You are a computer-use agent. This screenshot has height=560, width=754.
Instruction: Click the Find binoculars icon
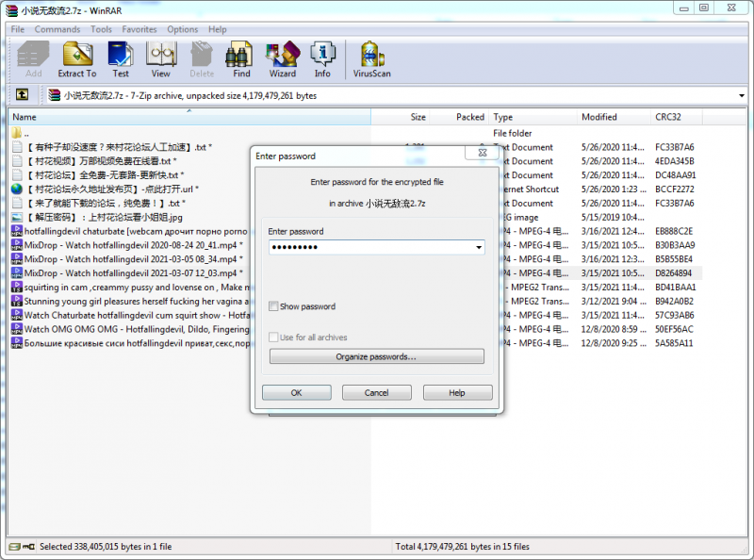241,58
